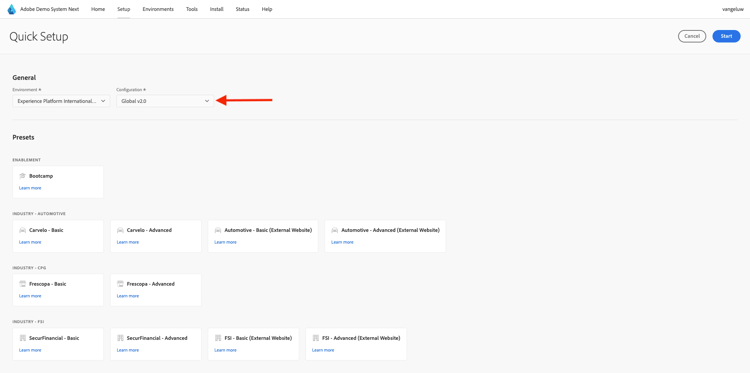Image resolution: width=750 pixels, height=373 pixels.
Task: Open Learn more under Frescopa - Basic
Action: point(30,296)
